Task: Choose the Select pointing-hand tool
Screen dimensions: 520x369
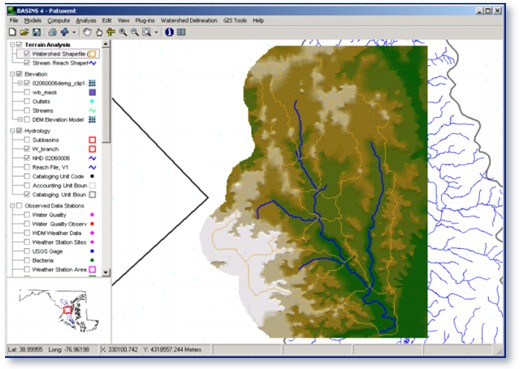Action: (99, 32)
